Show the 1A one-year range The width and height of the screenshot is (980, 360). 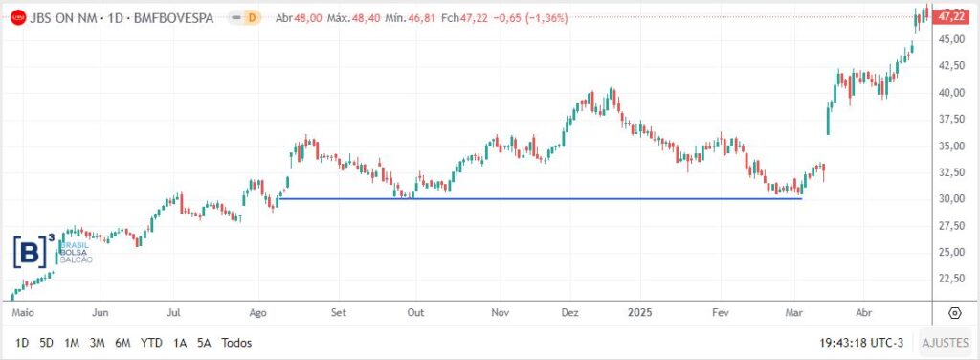click(x=180, y=343)
